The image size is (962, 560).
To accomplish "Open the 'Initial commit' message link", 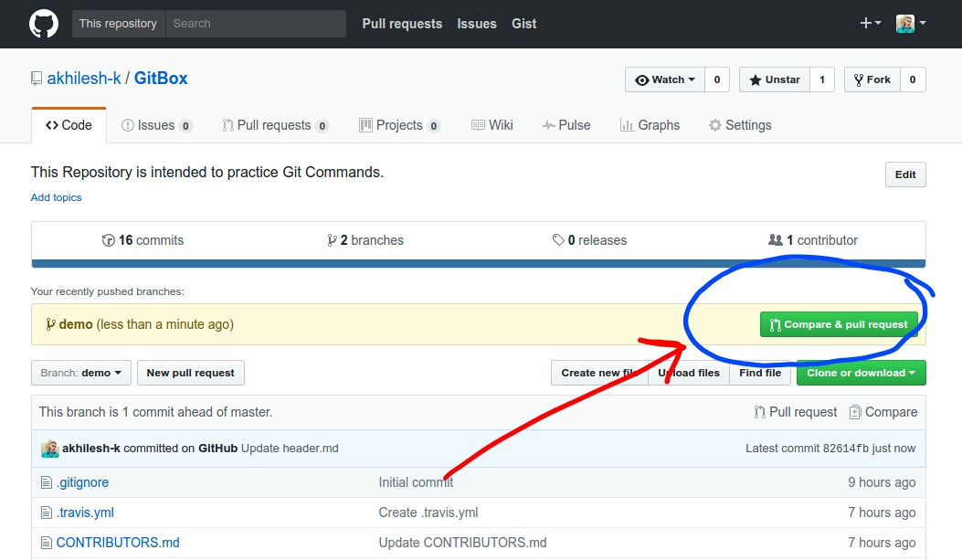I will coord(416,482).
